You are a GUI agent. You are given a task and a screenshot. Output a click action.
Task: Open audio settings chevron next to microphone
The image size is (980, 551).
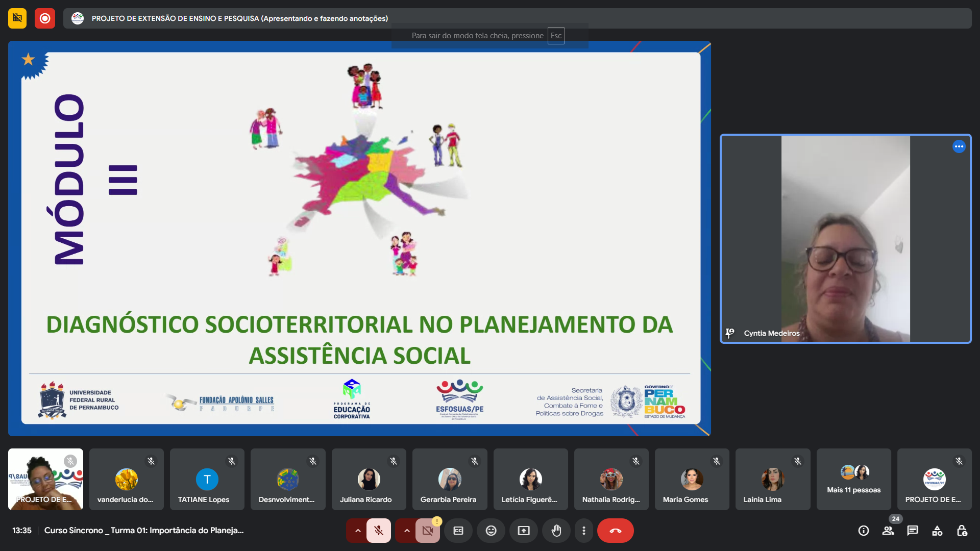point(358,531)
